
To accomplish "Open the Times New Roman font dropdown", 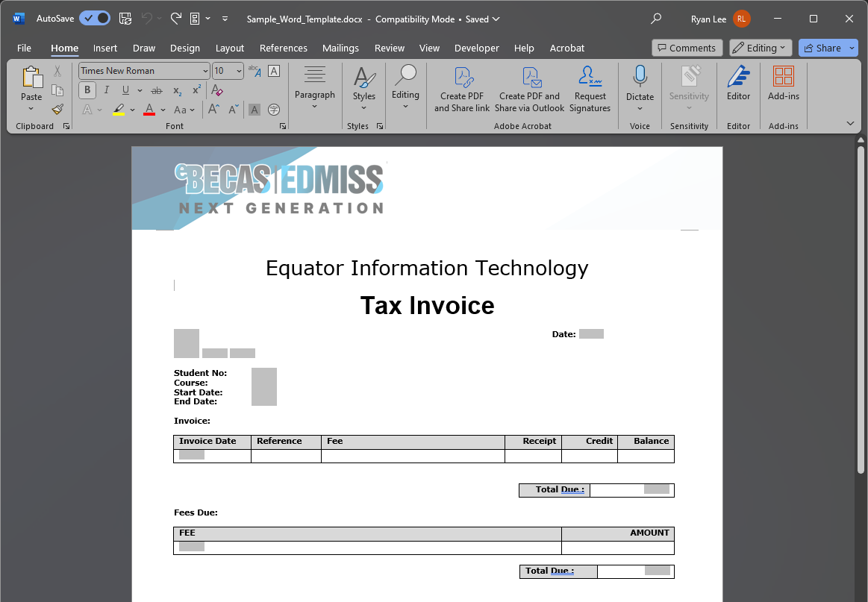I will tap(205, 71).
